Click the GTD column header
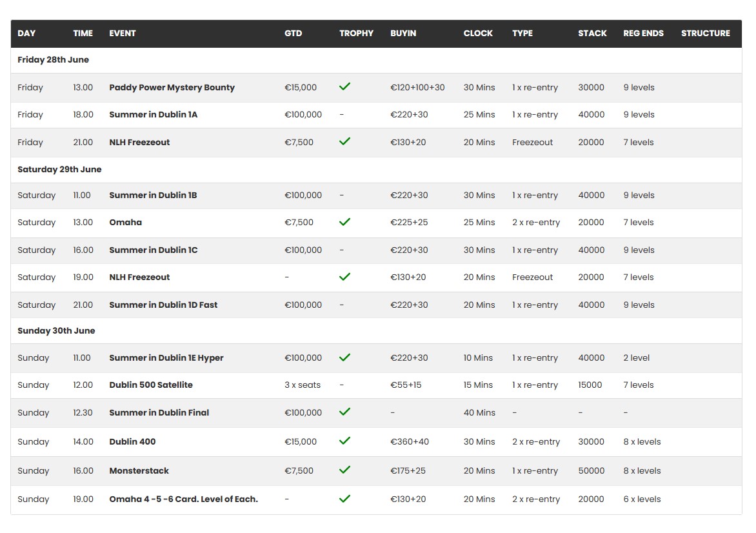 click(293, 34)
